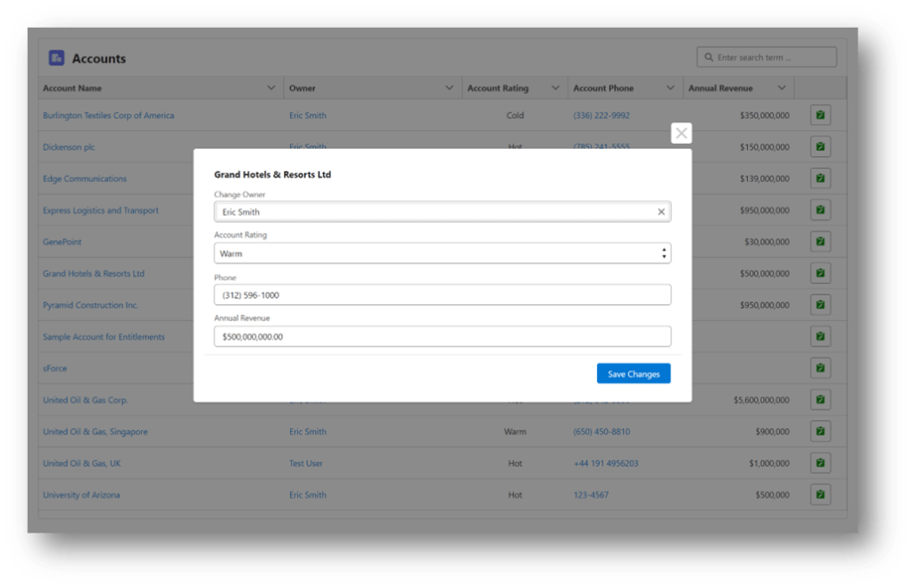This screenshot has width=913, height=588.
Task: Click edit icon for United Oil UK row
Action: 820,463
